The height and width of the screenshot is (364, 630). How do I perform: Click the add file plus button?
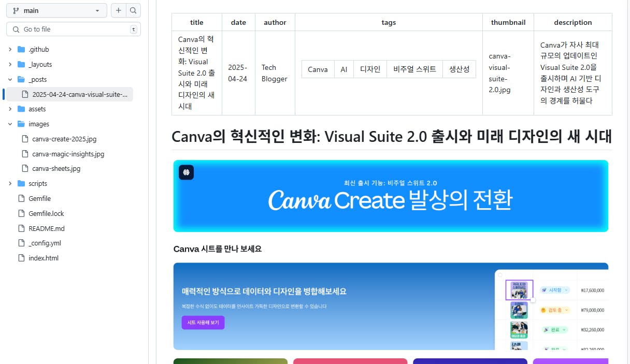click(119, 10)
